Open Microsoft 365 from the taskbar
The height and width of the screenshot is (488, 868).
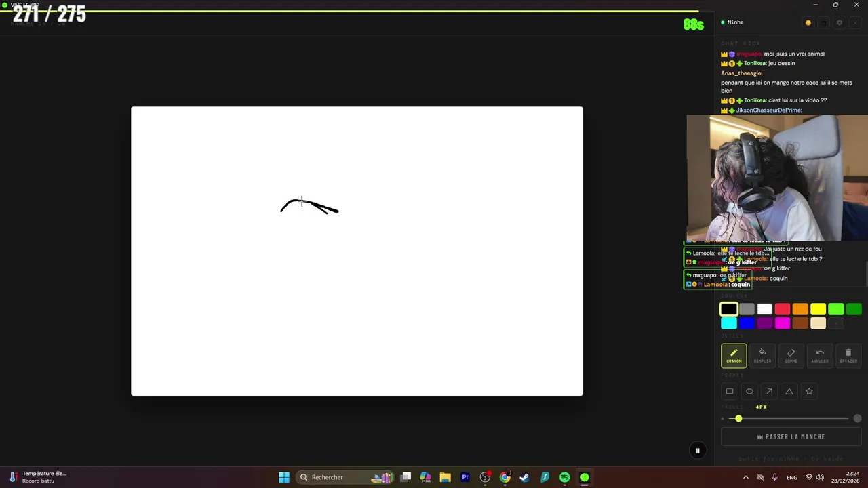click(425, 477)
